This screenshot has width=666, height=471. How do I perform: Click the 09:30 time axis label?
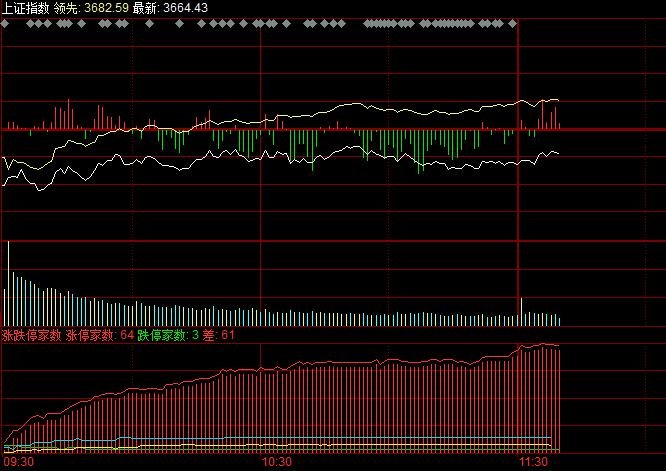pos(18,462)
